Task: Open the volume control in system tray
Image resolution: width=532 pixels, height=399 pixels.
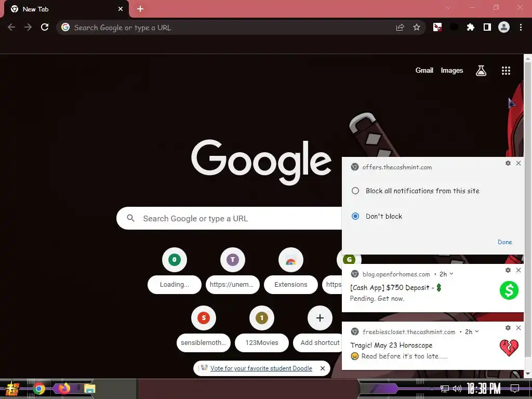Action: pyautogui.click(x=457, y=389)
